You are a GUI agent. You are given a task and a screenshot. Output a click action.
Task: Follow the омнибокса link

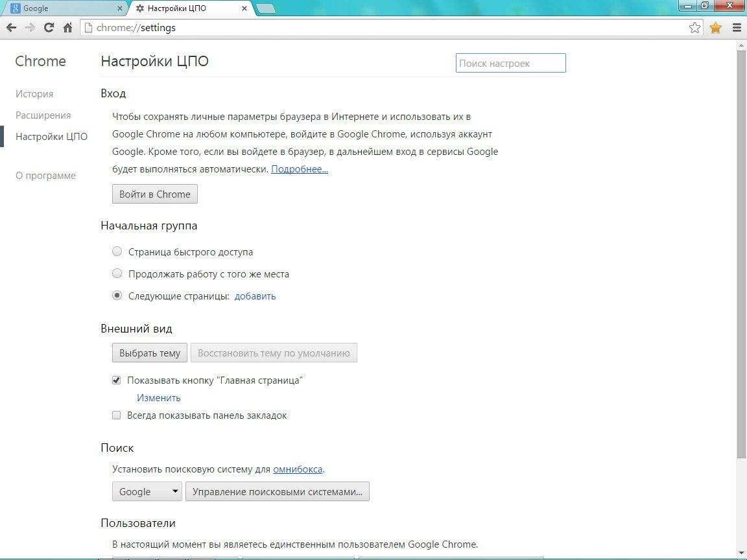click(298, 469)
